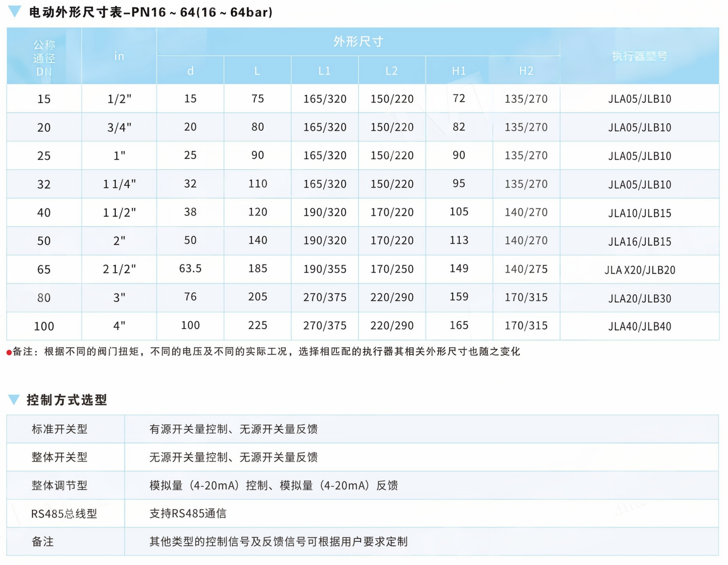728x565 pixels.
Task: Click the 'L2' column header
Action: coord(392,71)
